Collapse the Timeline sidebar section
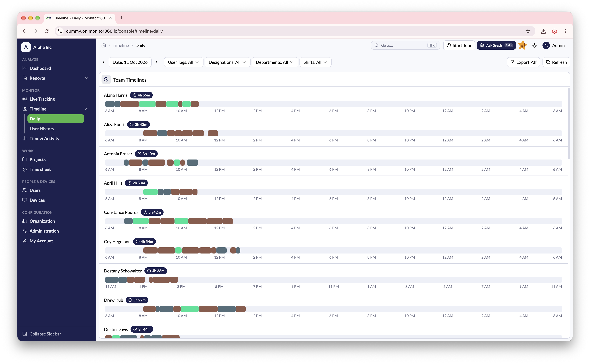Viewport: 590px width, 364px height. pos(87,109)
